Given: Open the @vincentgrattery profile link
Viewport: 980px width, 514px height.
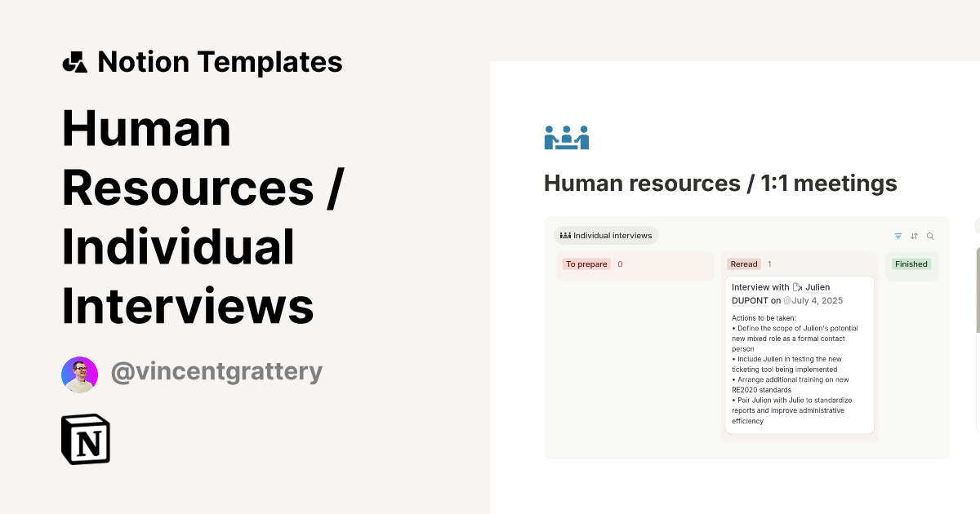Looking at the screenshot, I should pyautogui.click(x=216, y=371).
